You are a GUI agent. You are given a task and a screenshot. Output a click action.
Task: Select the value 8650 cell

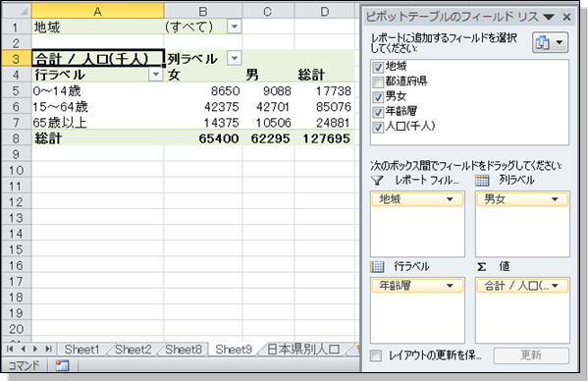203,90
